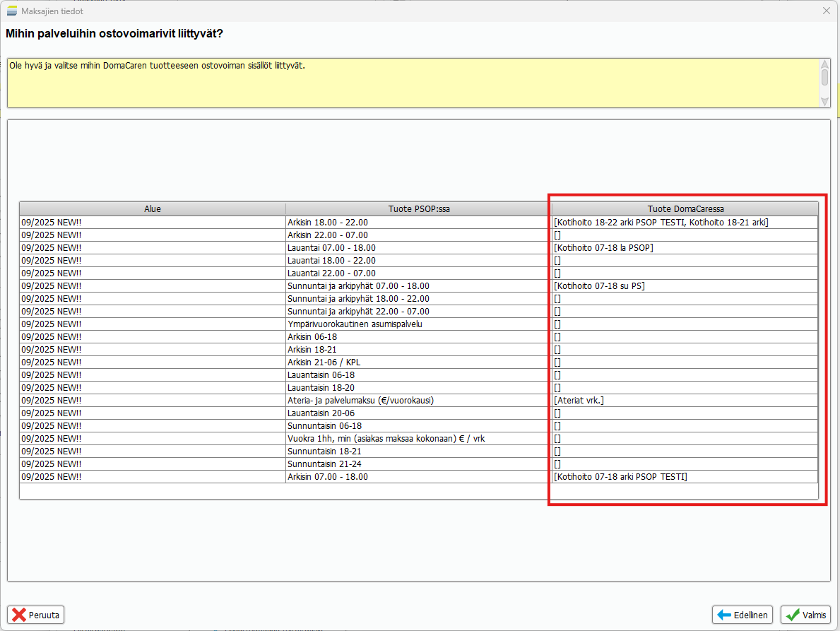Click the scroll-up arrow of the yellow info box

825,65
